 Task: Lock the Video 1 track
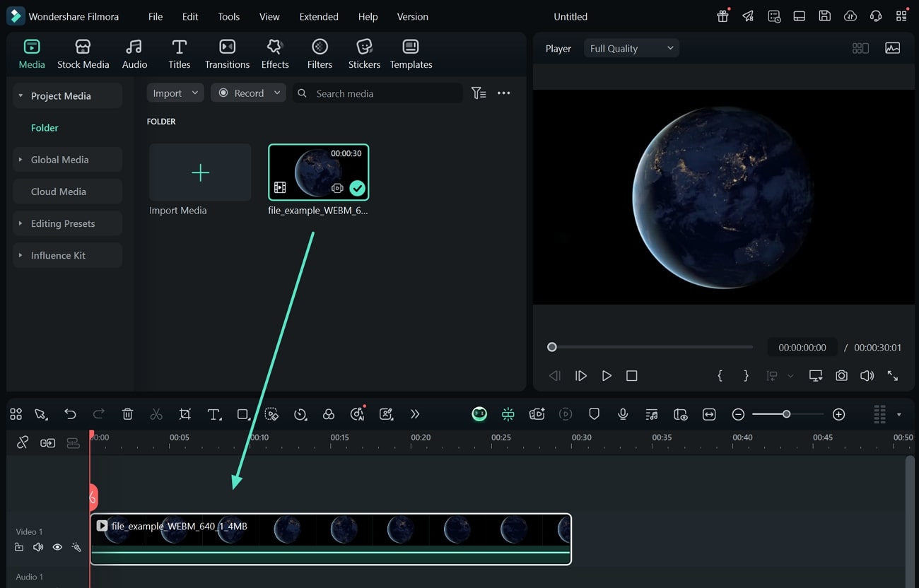(19, 547)
